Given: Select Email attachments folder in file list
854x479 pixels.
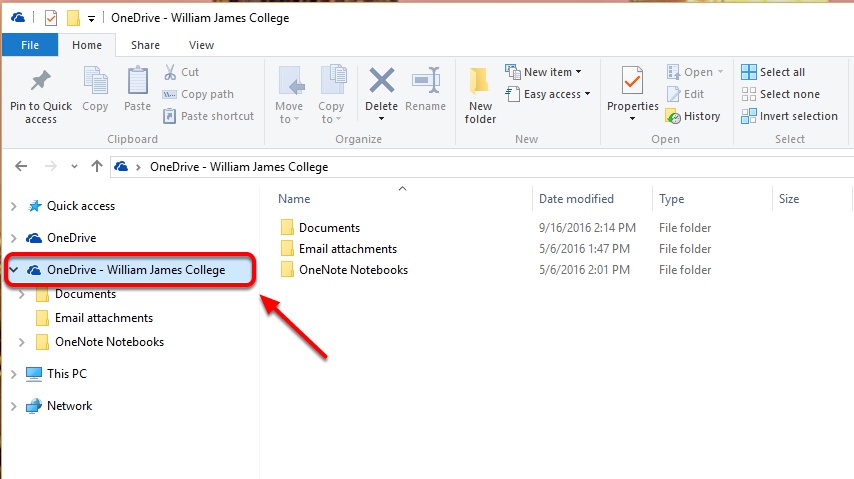Looking at the screenshot, I should click(348, 248).
